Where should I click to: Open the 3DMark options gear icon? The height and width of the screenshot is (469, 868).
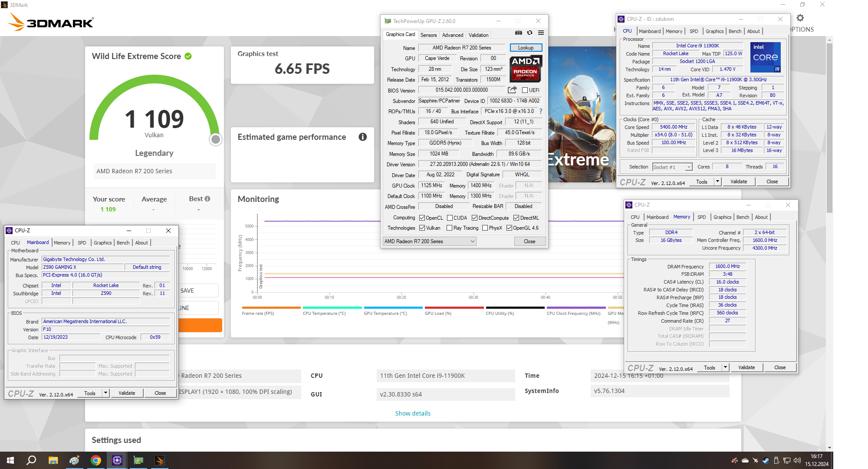[x=800, y=18]
